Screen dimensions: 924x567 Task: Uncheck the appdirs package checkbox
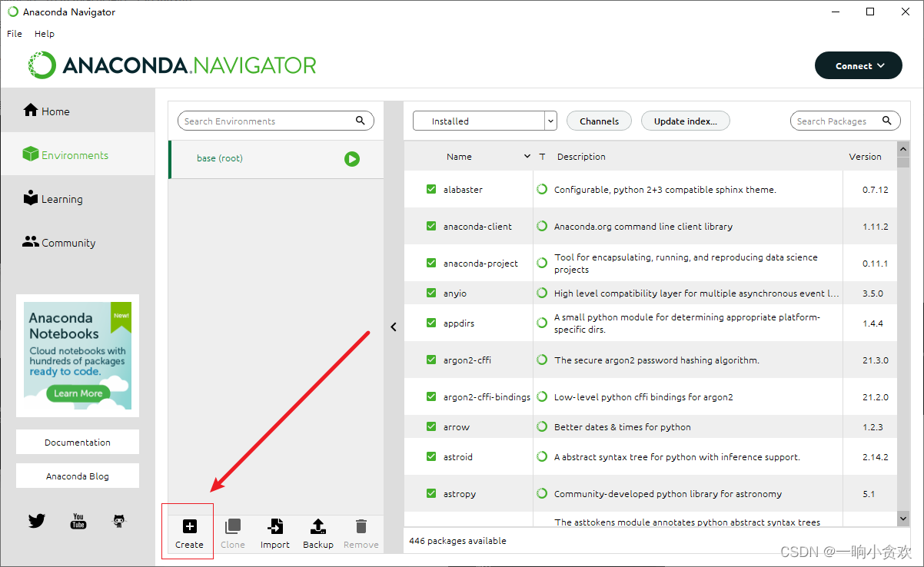pyautogui.click(x=431, y=323)
